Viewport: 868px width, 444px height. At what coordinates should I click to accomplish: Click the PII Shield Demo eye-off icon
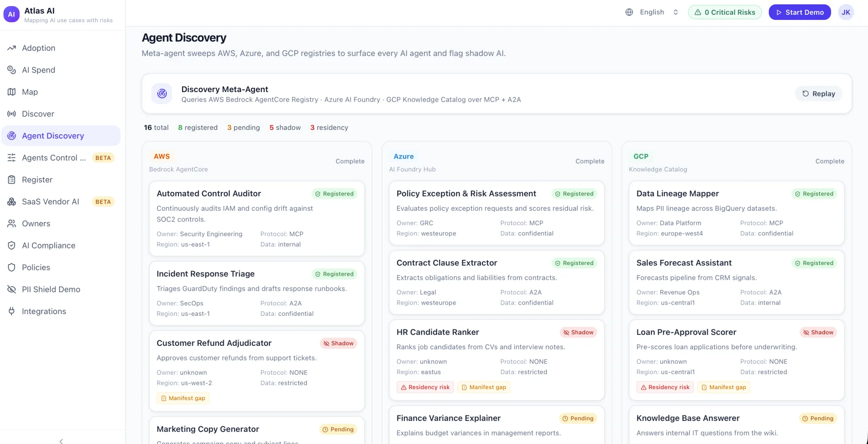12,289
